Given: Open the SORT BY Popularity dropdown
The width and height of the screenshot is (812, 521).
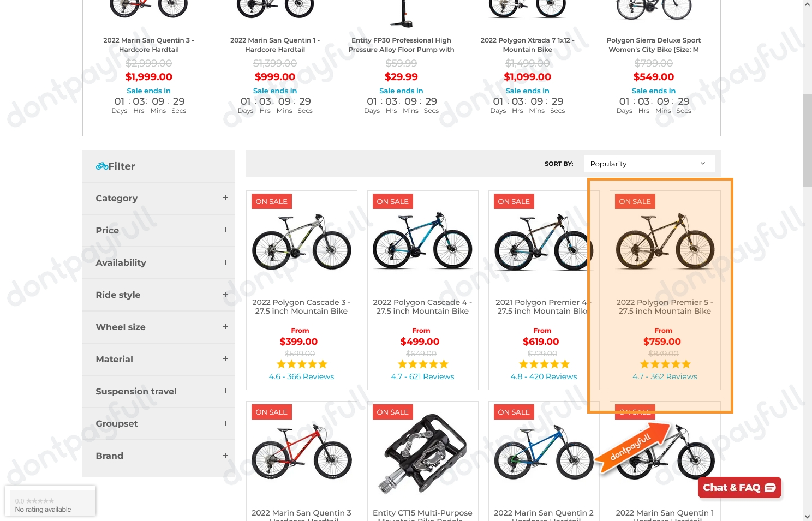Looking at the screenshot, I should click(x=649, y=163).
